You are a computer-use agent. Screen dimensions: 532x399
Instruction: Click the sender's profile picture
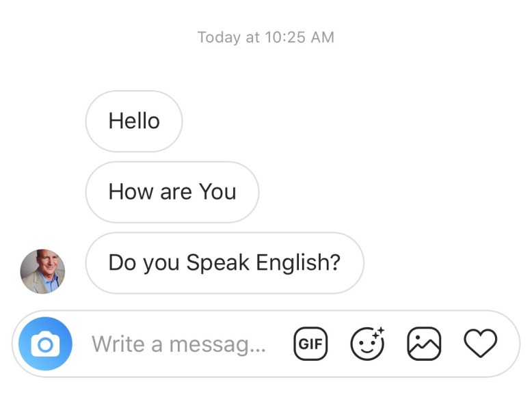coord(42,271)
